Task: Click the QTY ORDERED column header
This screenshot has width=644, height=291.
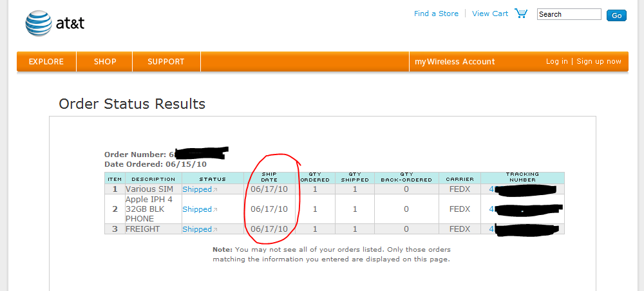Action: (x=315, y=177)
